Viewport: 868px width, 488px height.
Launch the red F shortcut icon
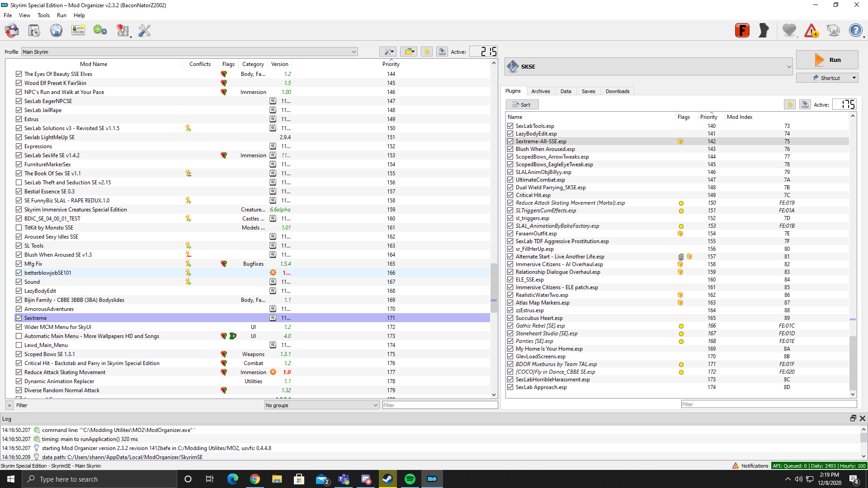742,31
